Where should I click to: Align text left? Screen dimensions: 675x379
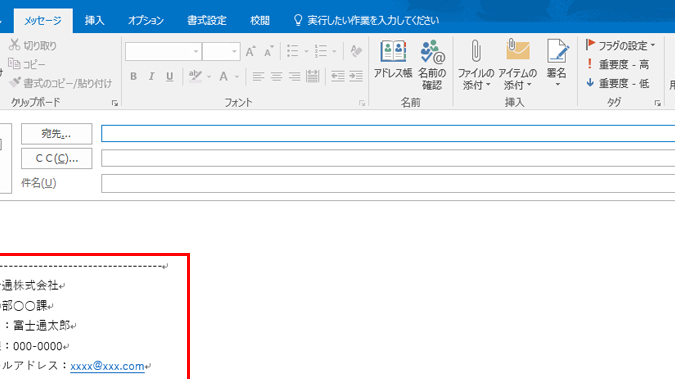coord(258,77)
